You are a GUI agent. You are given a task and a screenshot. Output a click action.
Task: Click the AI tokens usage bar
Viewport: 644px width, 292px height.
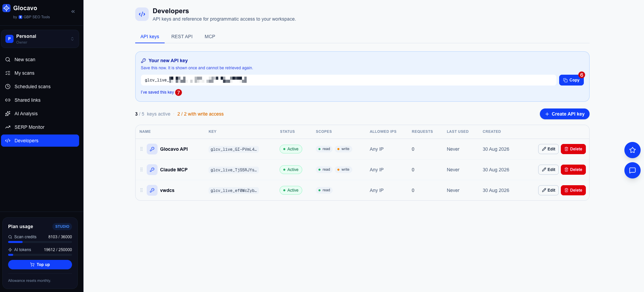40,255
